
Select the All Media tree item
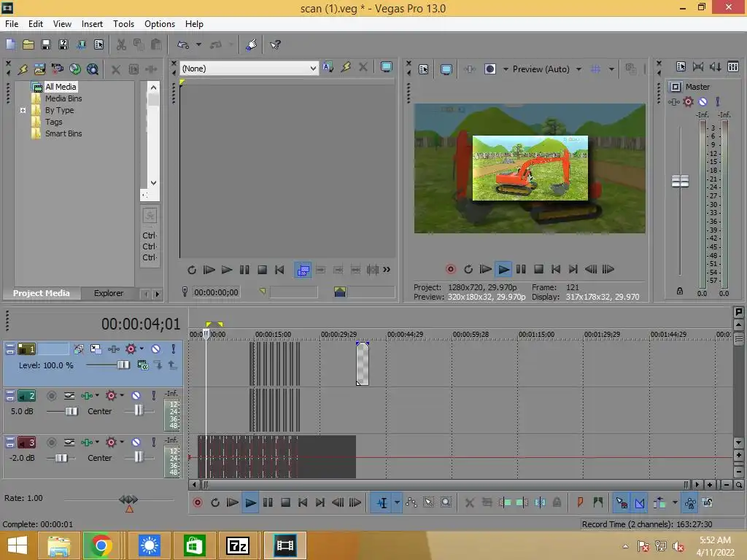(x=61, y=87)
